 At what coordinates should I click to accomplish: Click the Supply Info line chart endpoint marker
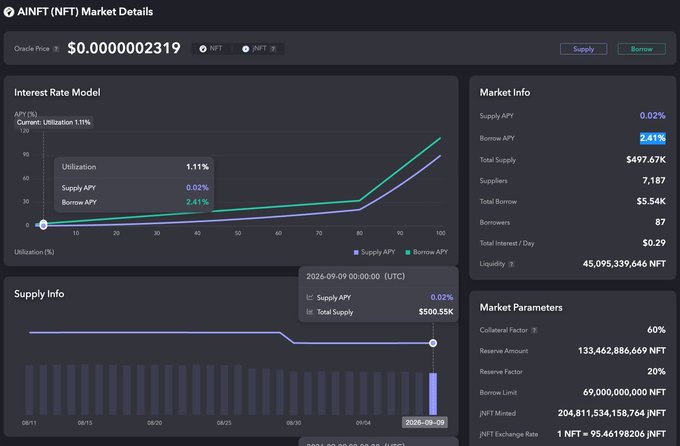[433, 343]
